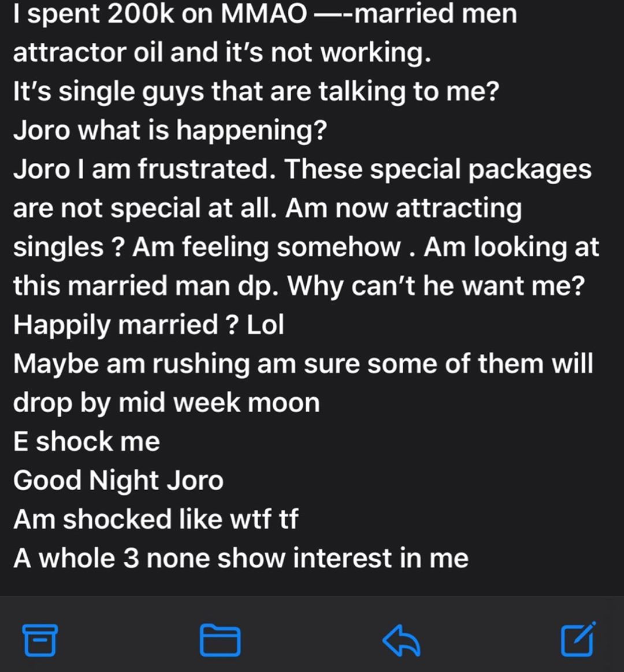Click the line 'Good Night Joro'

click(118, 480)
